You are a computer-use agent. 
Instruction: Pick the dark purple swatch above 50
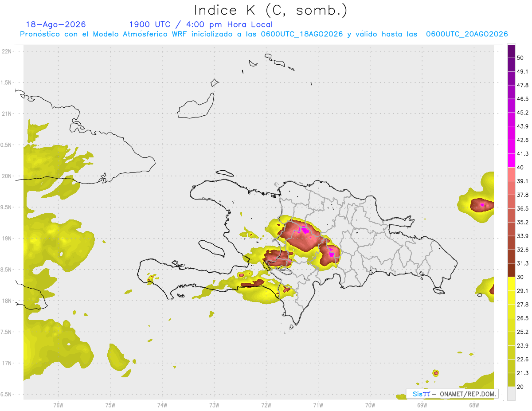point(511,51)
